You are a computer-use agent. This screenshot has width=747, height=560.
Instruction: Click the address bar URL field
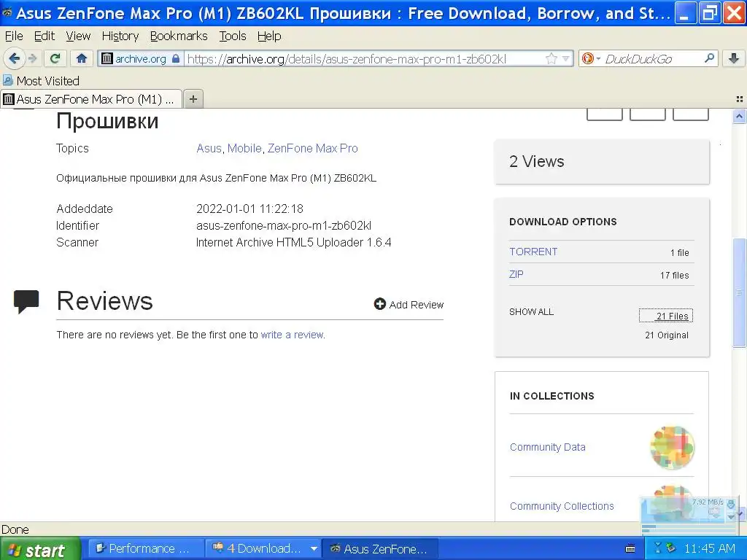365,58
